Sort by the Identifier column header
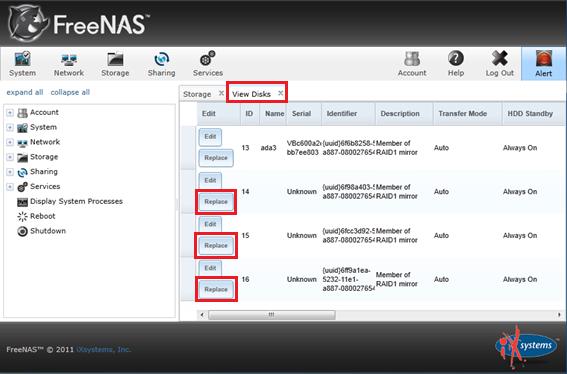This screenshot has width=567, height=374. [x=348, y=114]
